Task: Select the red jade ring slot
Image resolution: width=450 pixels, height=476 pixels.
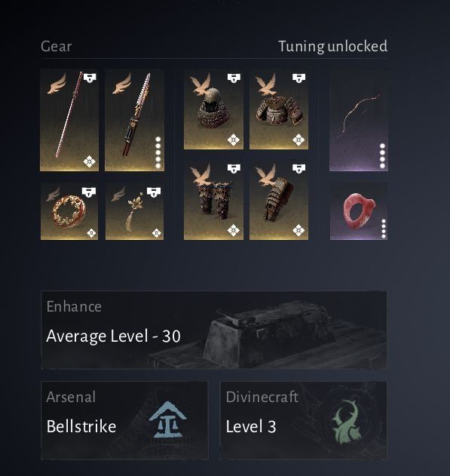Action: pos(359,211)
